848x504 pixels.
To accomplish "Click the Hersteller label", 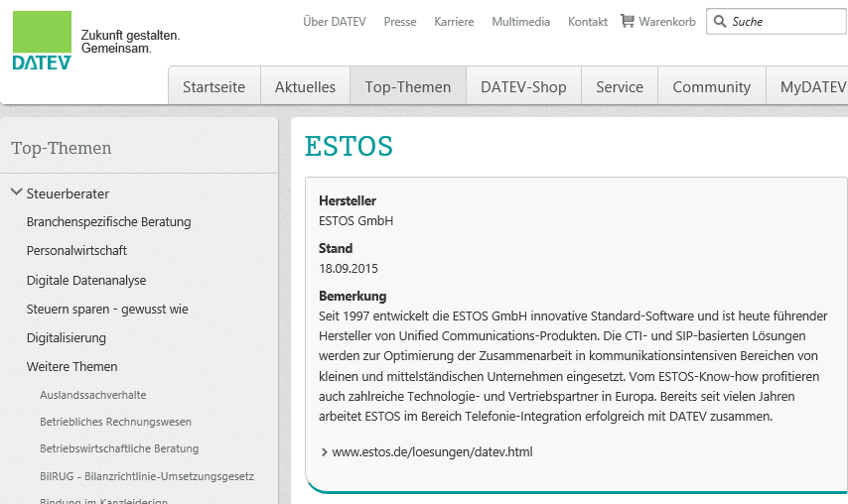I will (348, 201).
